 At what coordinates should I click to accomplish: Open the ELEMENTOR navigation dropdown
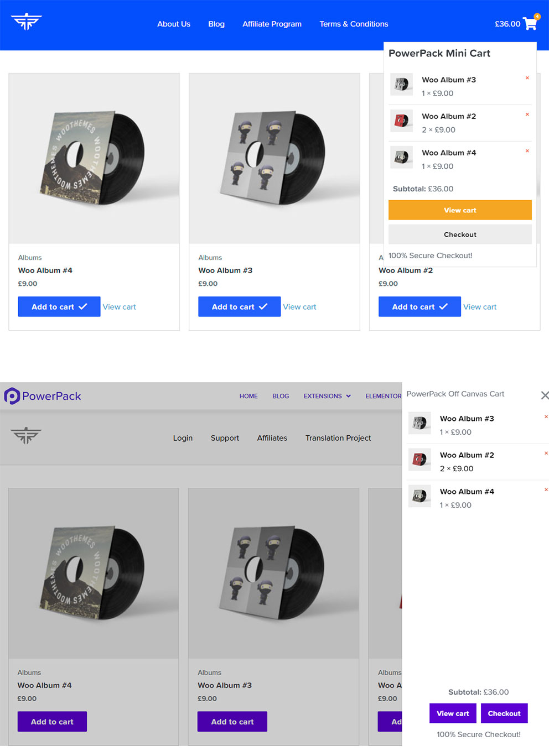[x=383, y=396]
